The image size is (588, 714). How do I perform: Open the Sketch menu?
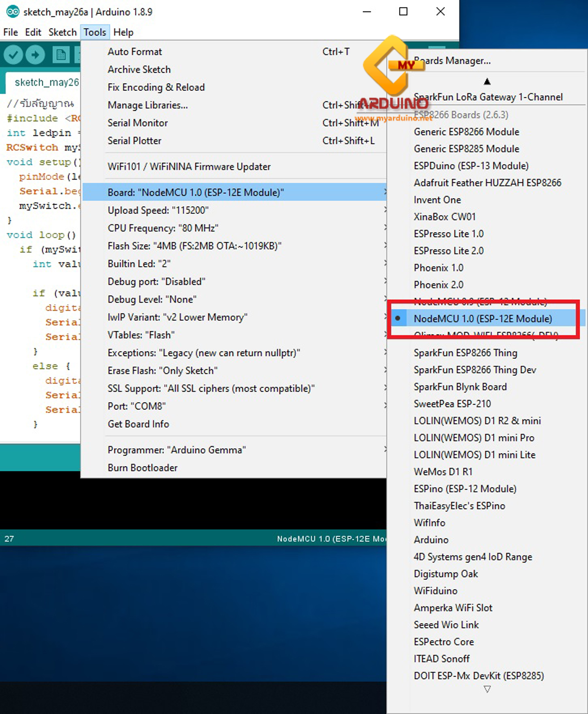coord(62,32)
